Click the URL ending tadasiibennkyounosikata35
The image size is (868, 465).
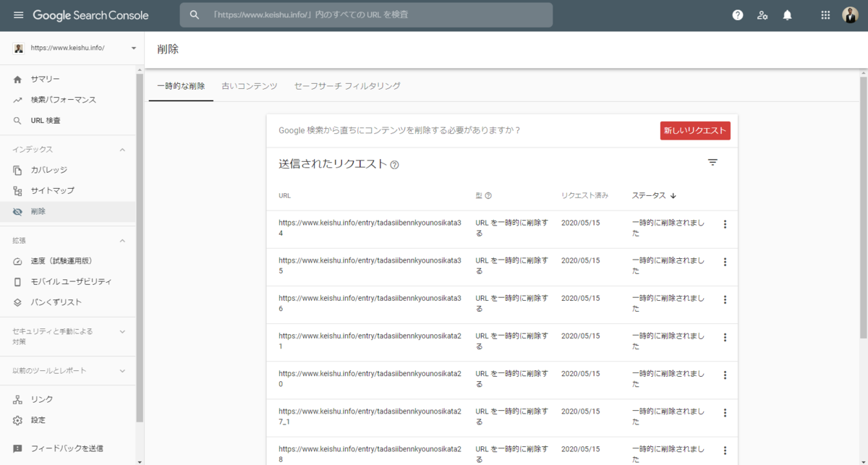click(x=370, y=266)
